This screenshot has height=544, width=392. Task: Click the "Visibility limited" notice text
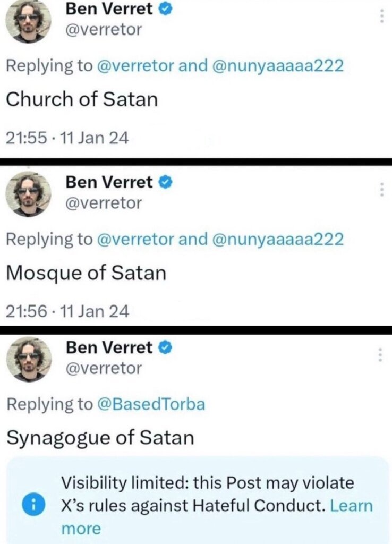(x=207, y=483)
